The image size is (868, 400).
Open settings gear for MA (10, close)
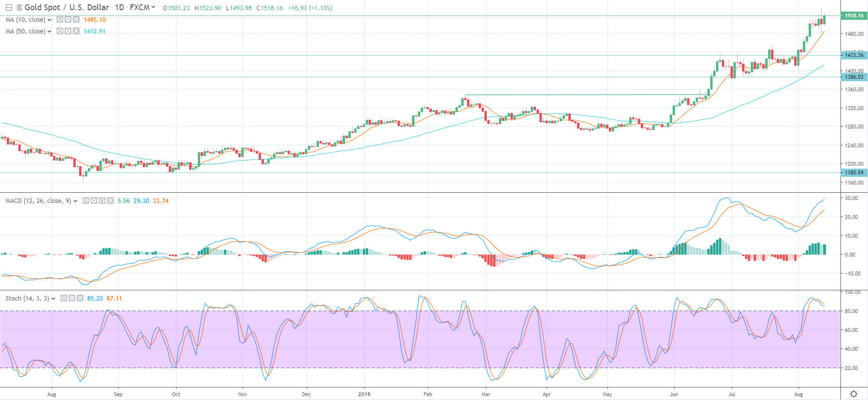68,19
